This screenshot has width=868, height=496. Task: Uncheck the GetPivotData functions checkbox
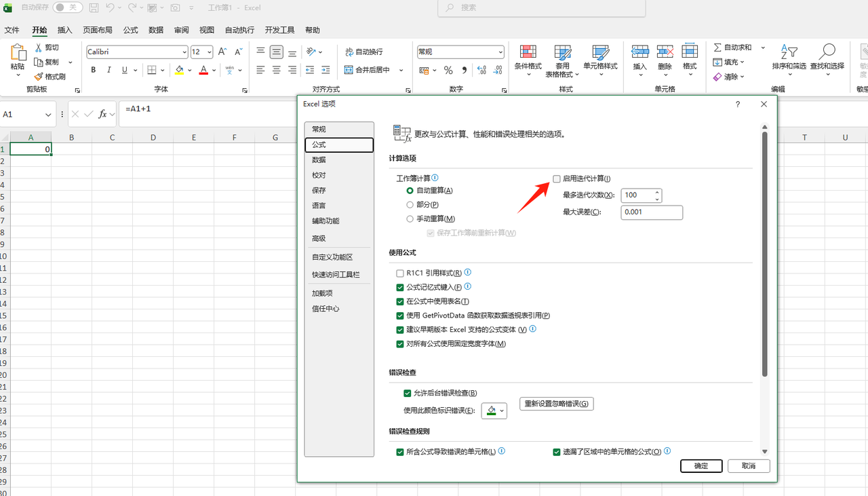(x=400, y=316)
